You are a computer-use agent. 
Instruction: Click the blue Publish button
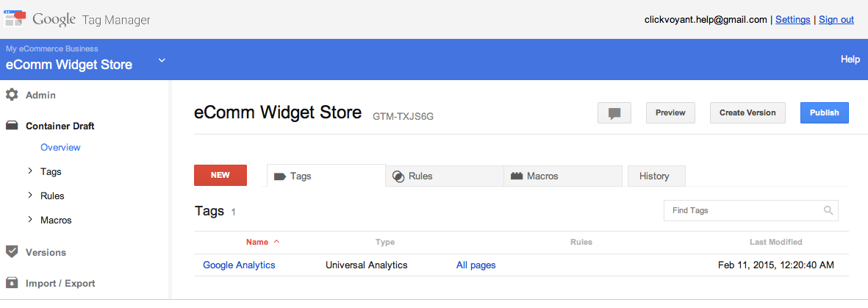pyautogui.click(x=824, y=113)
